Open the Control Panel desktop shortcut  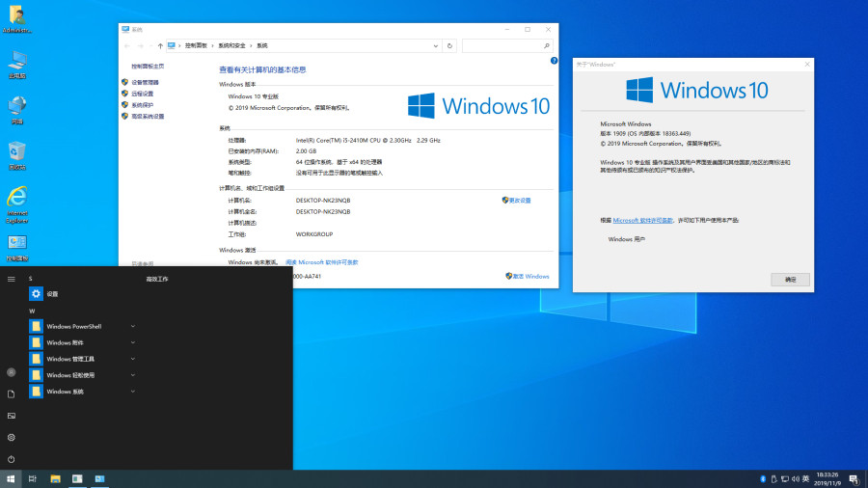click(x=16, y=248)
